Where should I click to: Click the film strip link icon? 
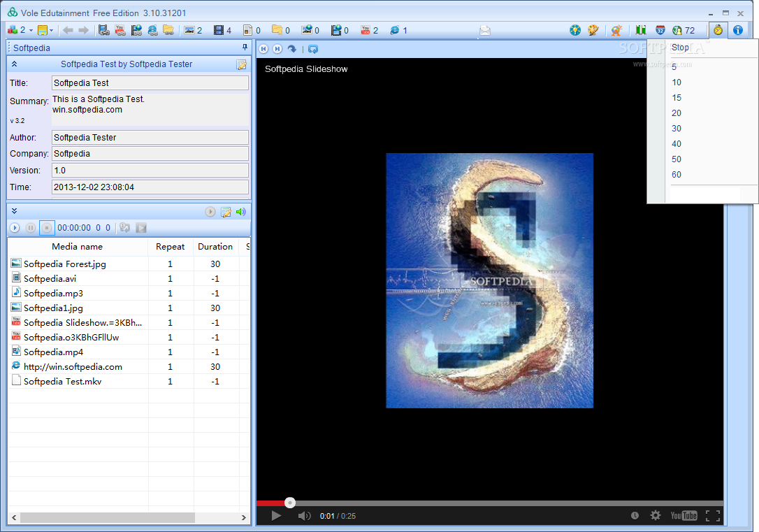coord(103,30)
